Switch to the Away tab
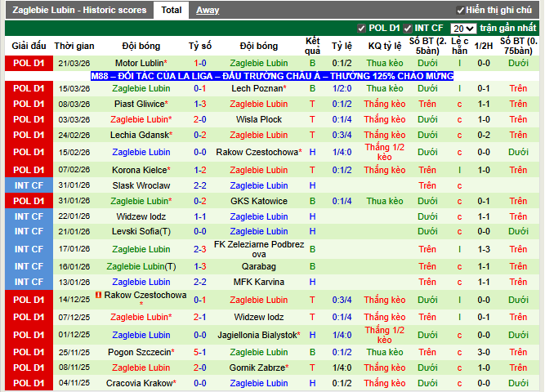Viewport: 545px width, 392px height. 208,10
